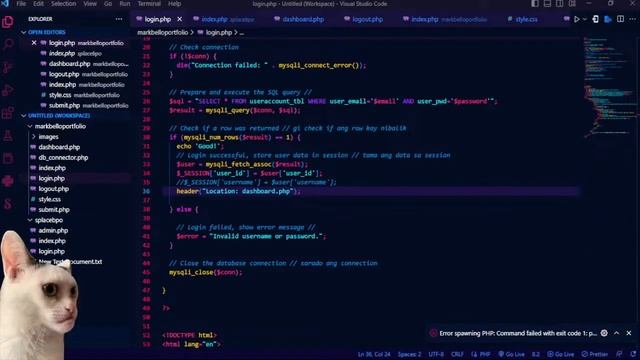Screen dimensions: 640x360
Task: Click the blue Open Preview icon in editor toolbar
Action: [x=608, y=19]
